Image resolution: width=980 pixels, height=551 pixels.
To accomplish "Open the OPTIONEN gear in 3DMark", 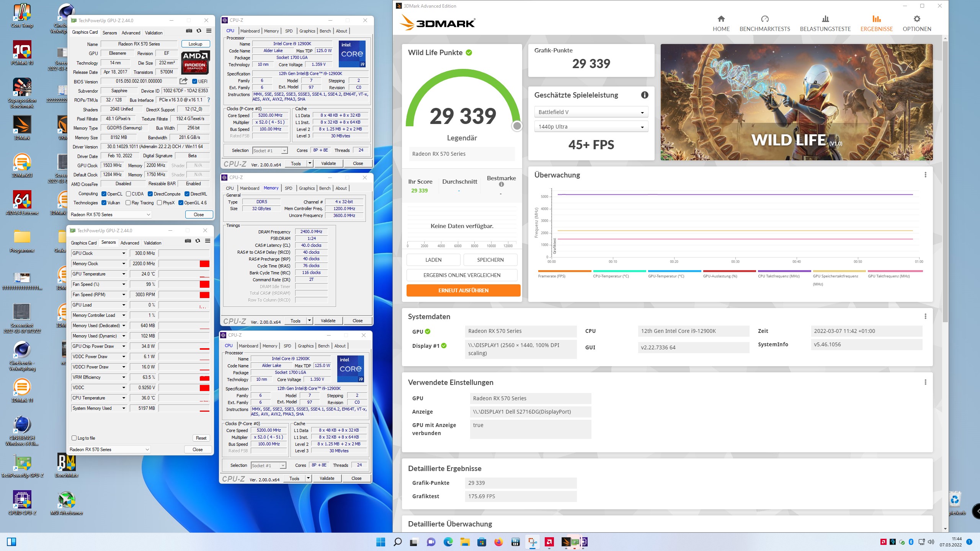I will [917, 24].
